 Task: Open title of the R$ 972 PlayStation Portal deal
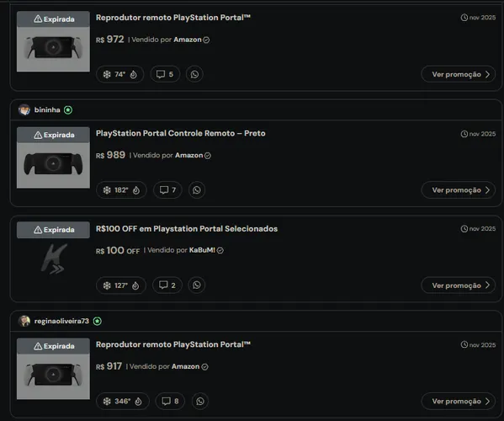pos(173,18)
